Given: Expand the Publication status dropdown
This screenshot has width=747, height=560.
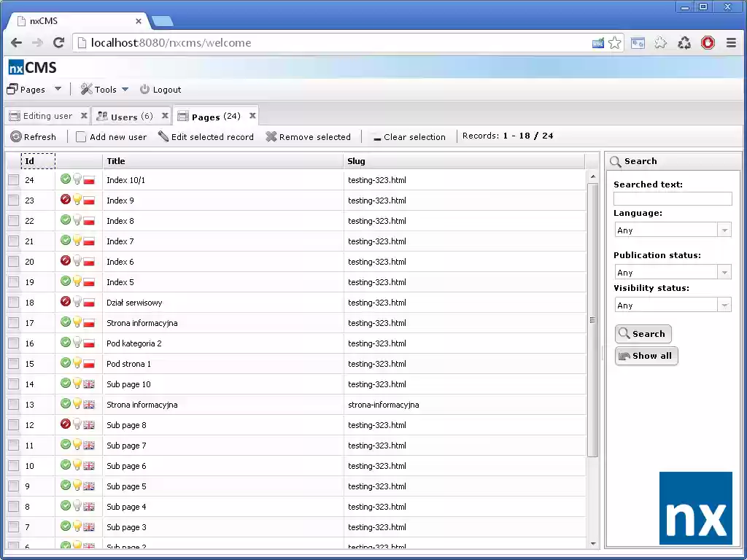Looking at the screenshot, I should point(724,271).
